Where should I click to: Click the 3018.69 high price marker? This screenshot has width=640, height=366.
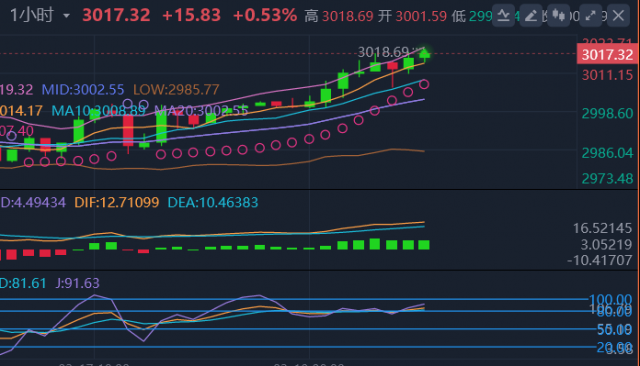point(383,52)
